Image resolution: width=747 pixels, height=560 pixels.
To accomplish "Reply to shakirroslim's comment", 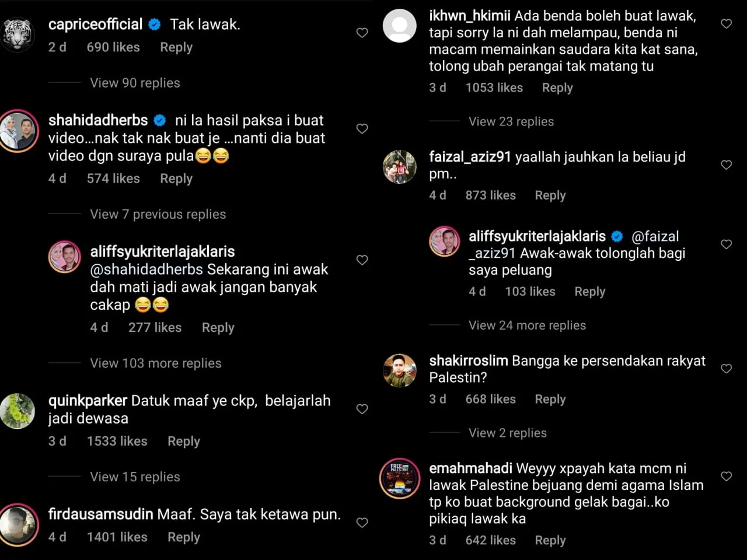I will click(x=550, y=400).
